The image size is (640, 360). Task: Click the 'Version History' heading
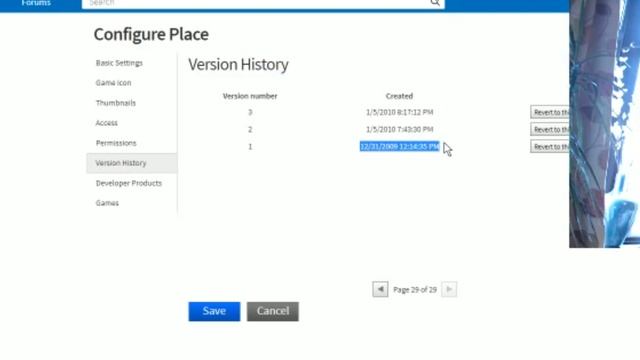[x=238, y=65]
